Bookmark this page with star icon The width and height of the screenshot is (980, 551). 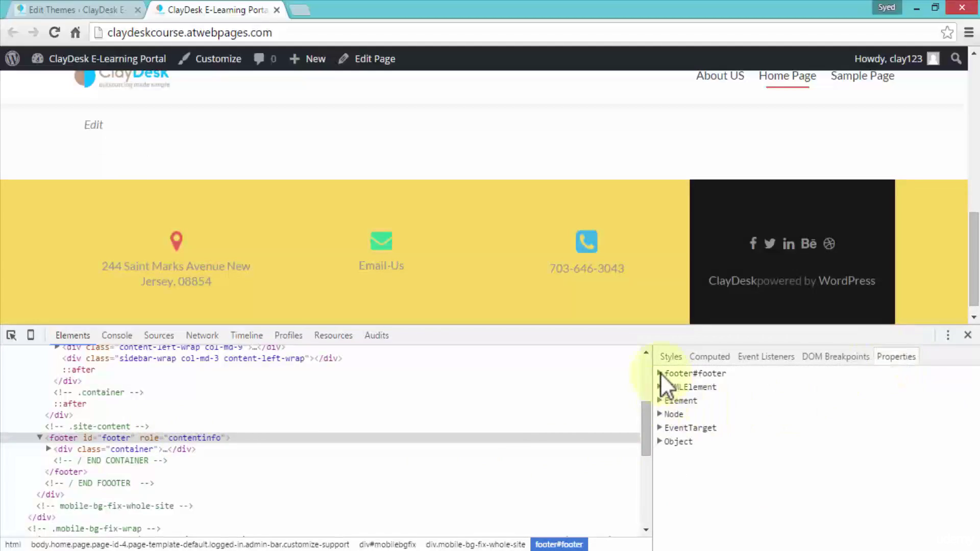pyautogui.click(x=947, y=33)
